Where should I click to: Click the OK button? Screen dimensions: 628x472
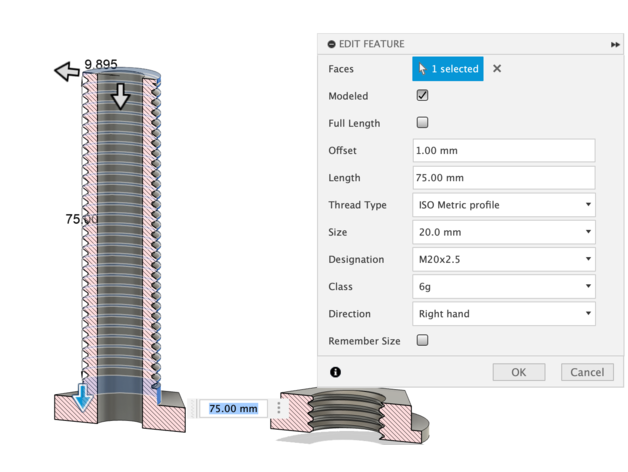pos(518,372)
